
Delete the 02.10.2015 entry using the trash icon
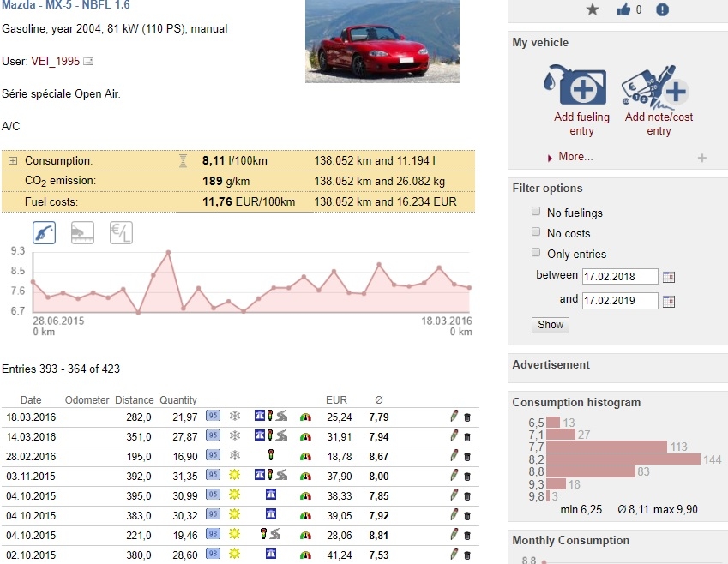point(467,555)
